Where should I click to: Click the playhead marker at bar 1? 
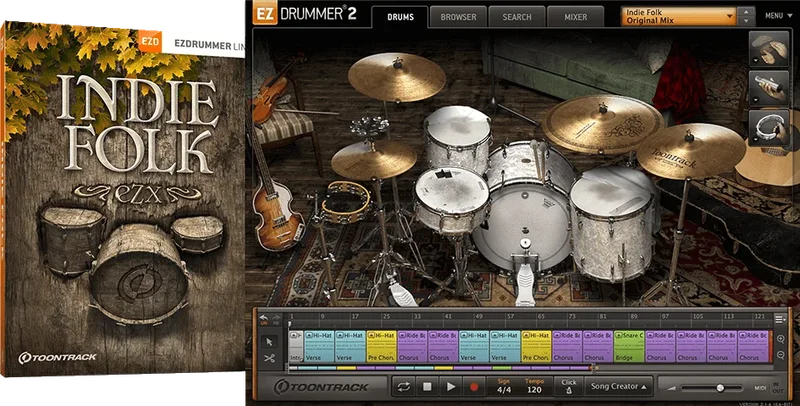(x=290, y=323)
